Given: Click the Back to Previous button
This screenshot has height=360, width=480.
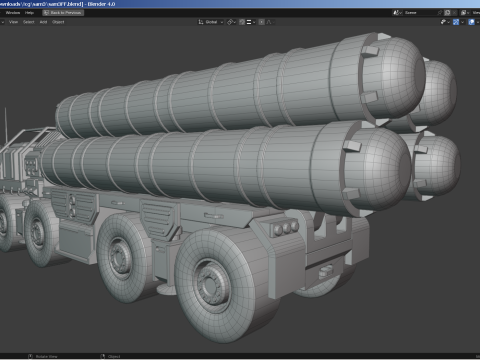Looking at the screenshot, I should 63,13.
